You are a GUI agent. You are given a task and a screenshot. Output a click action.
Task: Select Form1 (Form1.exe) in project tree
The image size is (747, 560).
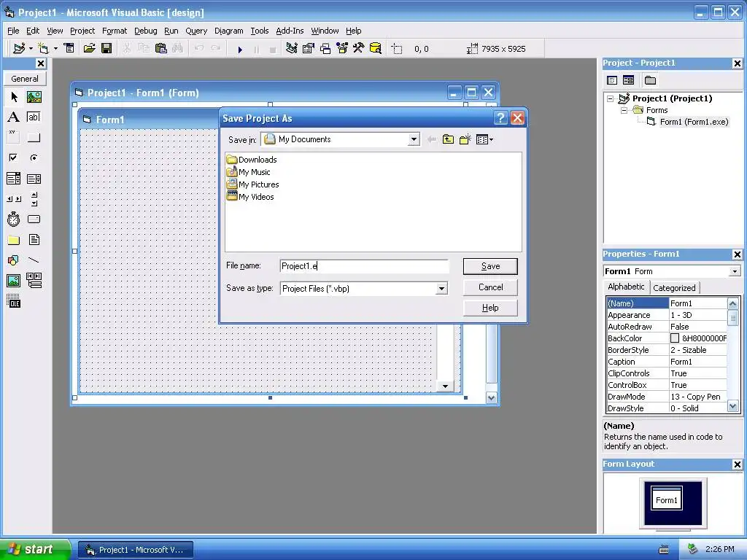(694, 122)
